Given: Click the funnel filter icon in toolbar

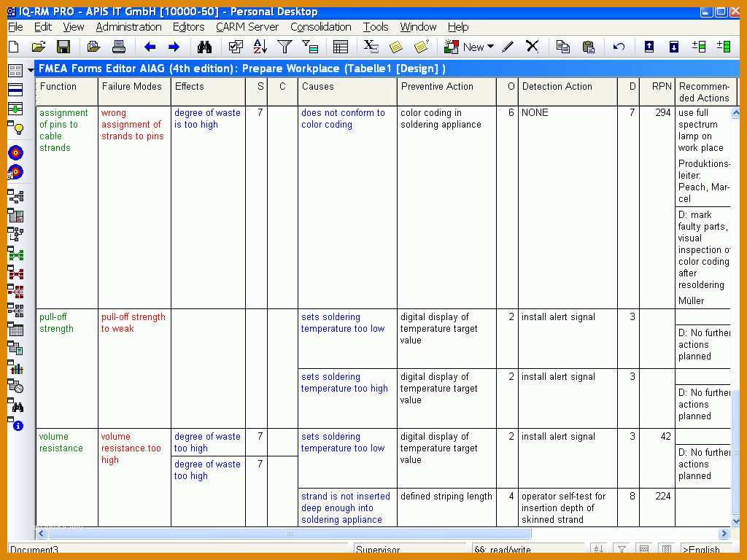Looking at the screenshot, I should pos(285,47).
